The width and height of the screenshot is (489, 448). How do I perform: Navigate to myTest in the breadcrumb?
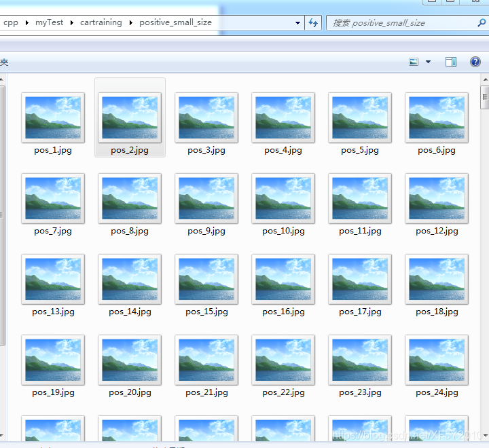(49, 22)
